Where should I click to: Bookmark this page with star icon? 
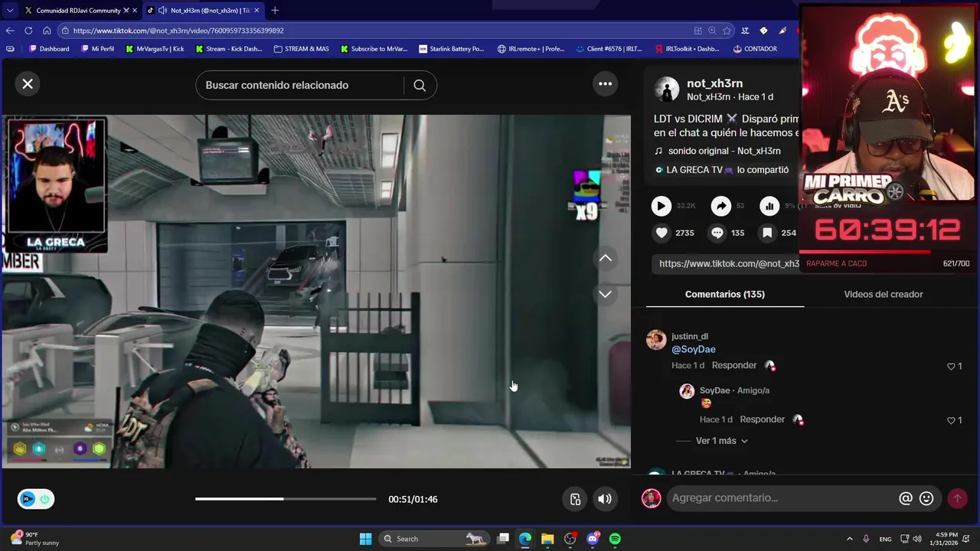(x=727, y=31)
